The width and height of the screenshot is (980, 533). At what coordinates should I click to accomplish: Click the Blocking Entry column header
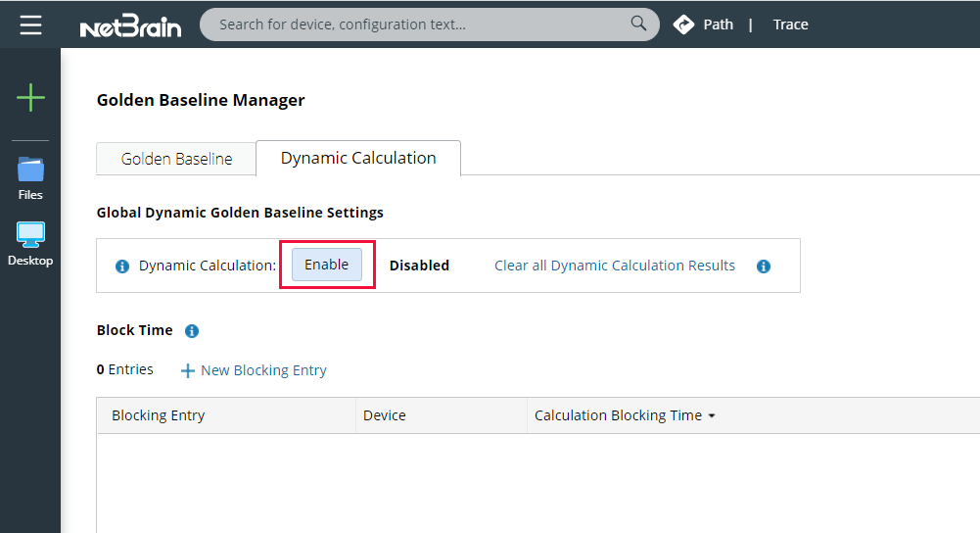tap(226, 415)
